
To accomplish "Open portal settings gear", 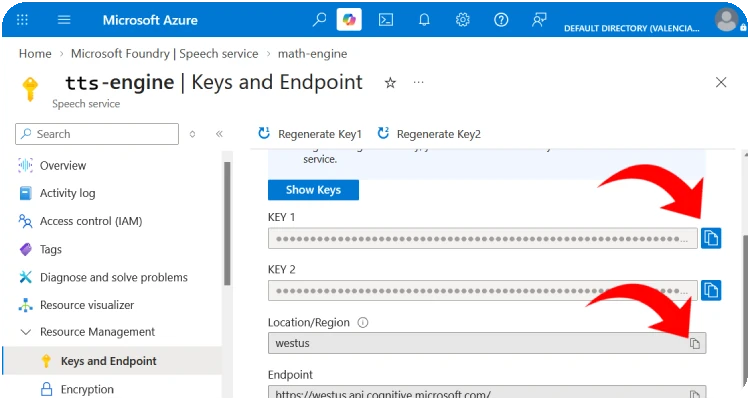I will [x=463, y=20].
